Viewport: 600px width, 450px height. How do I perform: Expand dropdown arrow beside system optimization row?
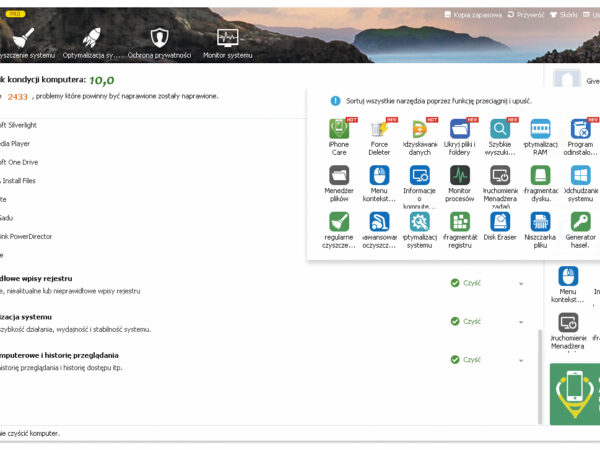pyautogui.click(x=521, y=322)
